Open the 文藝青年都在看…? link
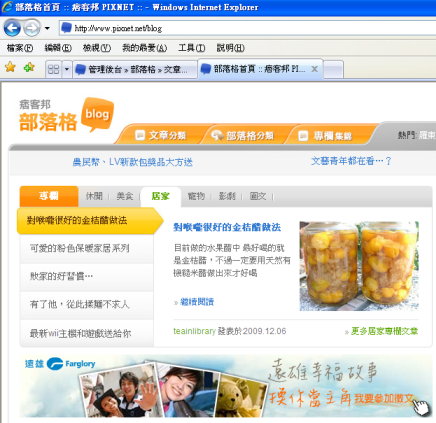Screen dimensions: 436x423 coord(351,161)
